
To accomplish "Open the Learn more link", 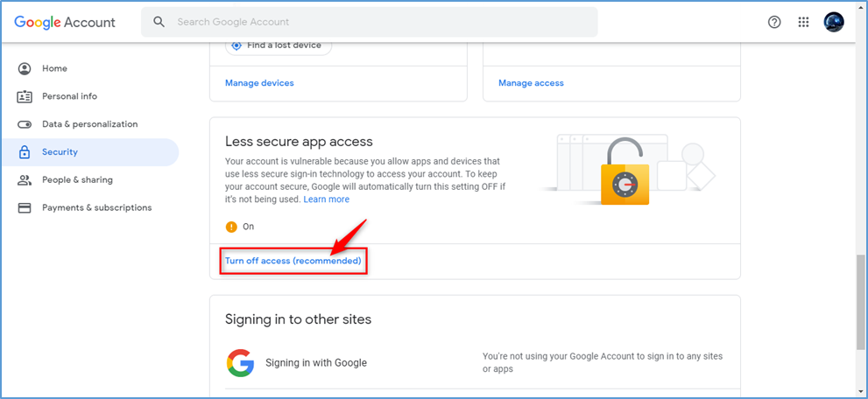I will click(x=326, y=199).
